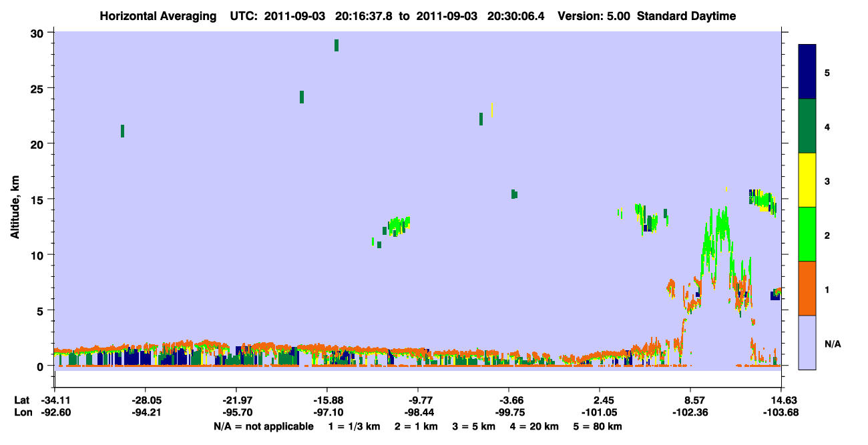Click the longitude value -99.75
This screenshot has width=868, height=445.
pyautogui.click(x=509, y=412)
